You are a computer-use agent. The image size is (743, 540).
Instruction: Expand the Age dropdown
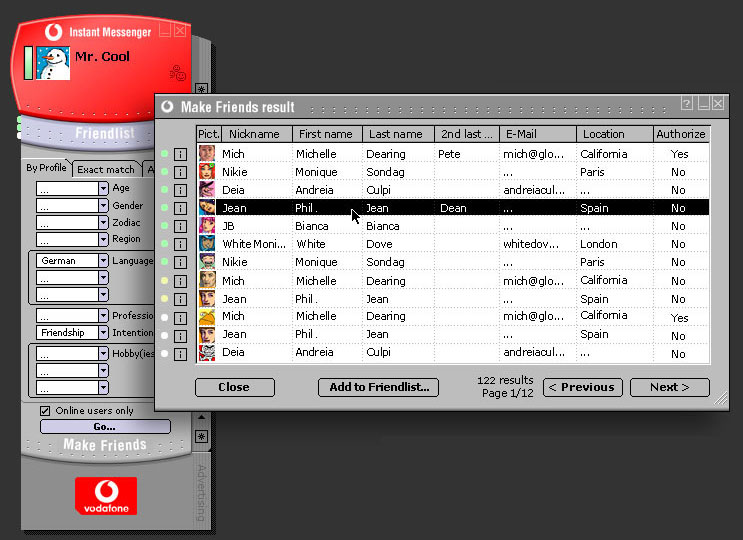[x=103, y=188]
